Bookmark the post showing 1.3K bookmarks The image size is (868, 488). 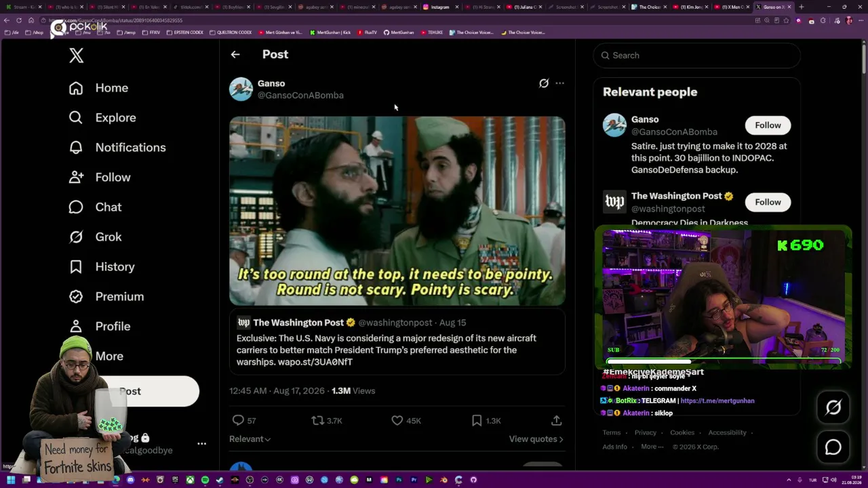(x=477, y=421)
